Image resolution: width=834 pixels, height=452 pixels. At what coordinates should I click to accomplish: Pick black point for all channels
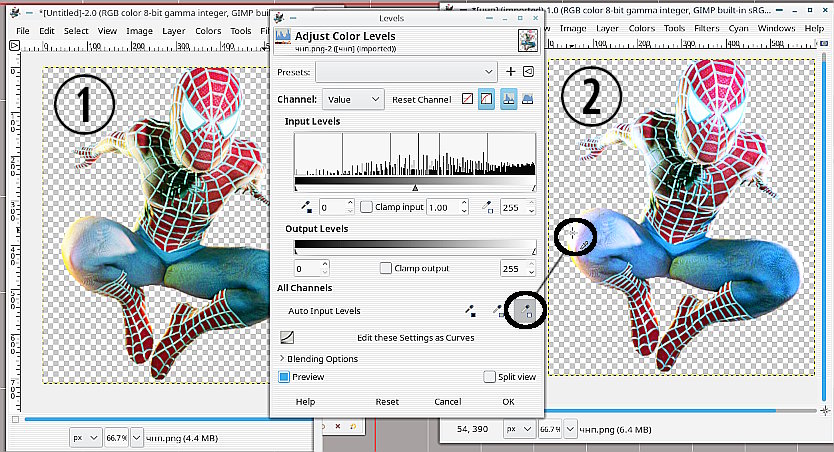coord(470,311)
